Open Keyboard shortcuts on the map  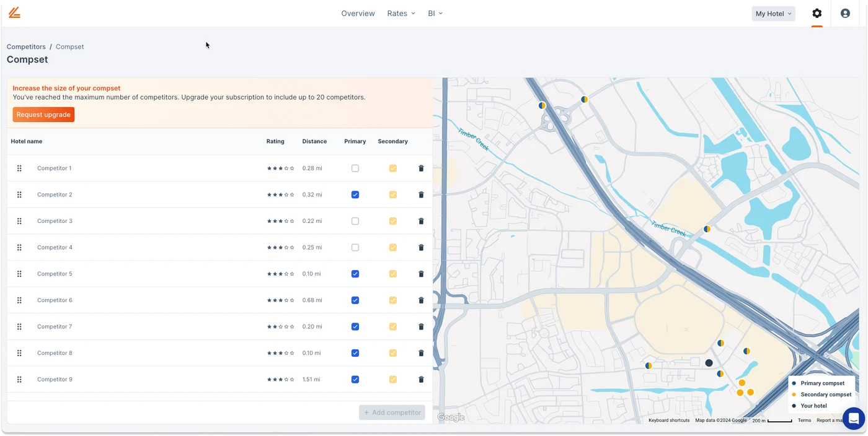pos(668,421)
